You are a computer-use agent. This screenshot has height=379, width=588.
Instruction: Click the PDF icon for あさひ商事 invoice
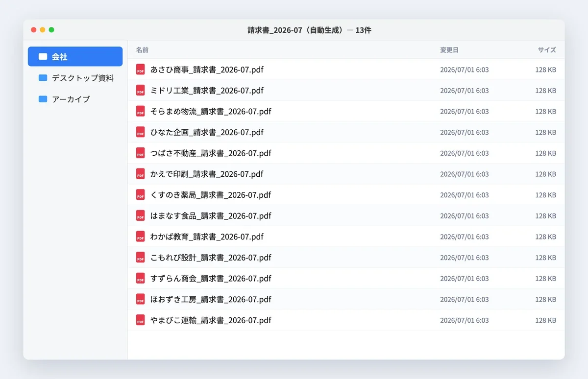pyautogui.click(x=141, y=70)
